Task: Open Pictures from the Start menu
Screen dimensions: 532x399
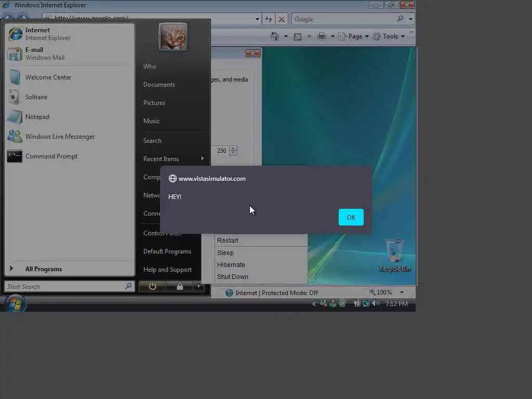Action: coord(154,103)
